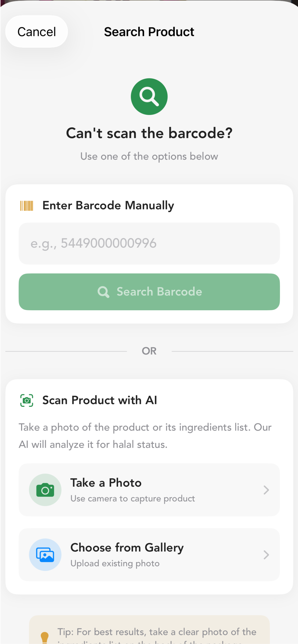Click the orange barcode icon
The height and width of the screenshot is (644, 298).
[x=27, y=206]
